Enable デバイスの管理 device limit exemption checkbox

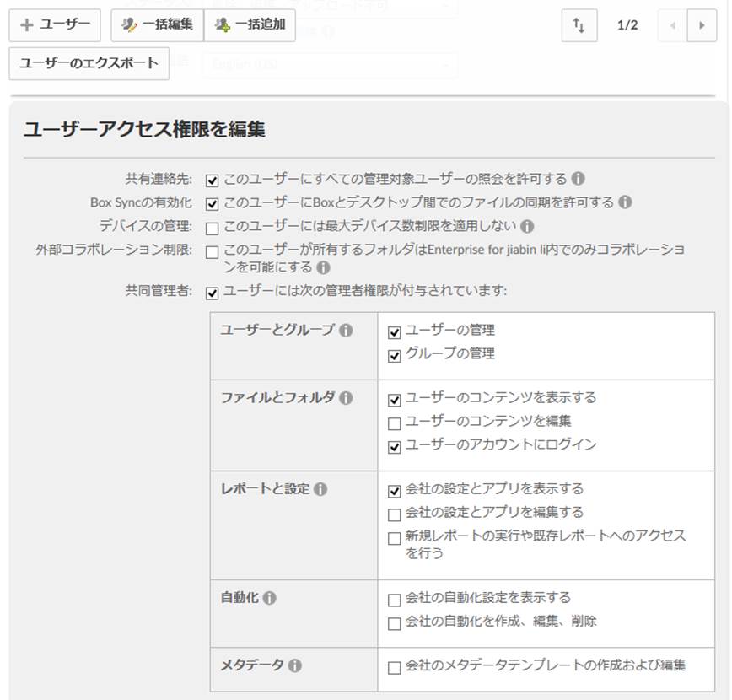point(212,229)
